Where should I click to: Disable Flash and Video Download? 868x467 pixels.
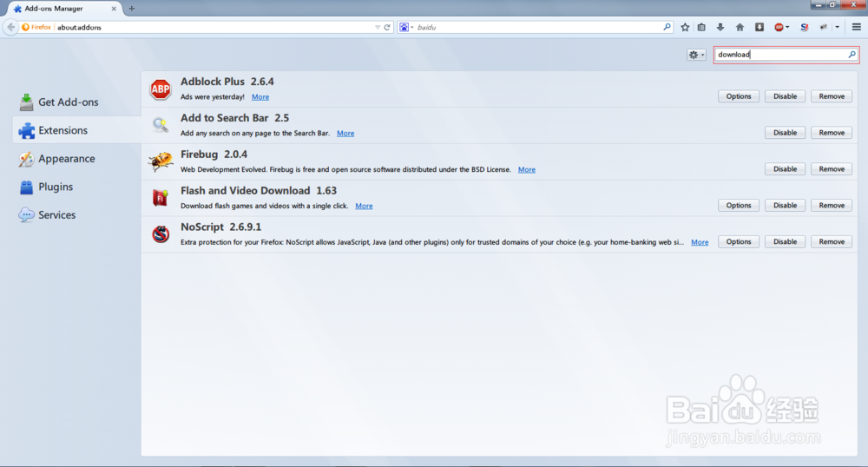785,205
